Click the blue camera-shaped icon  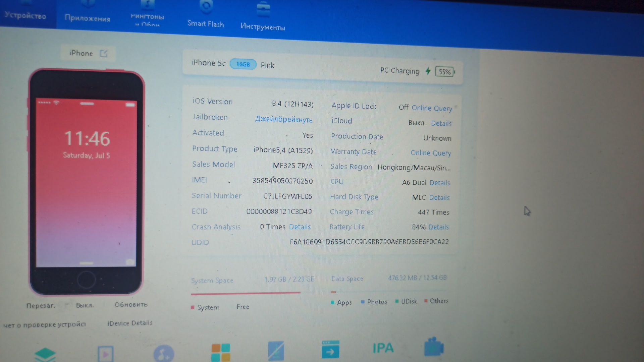[434, 347]
